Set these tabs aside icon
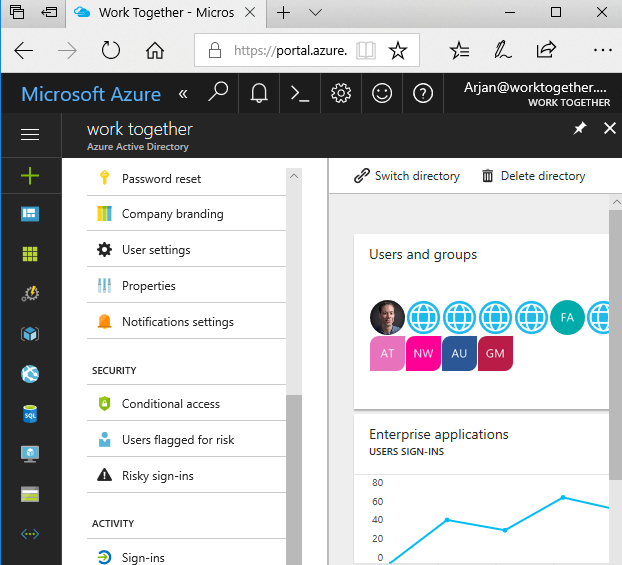The height and width of the screenshot is (565, 622). click(x=49, y=12)
